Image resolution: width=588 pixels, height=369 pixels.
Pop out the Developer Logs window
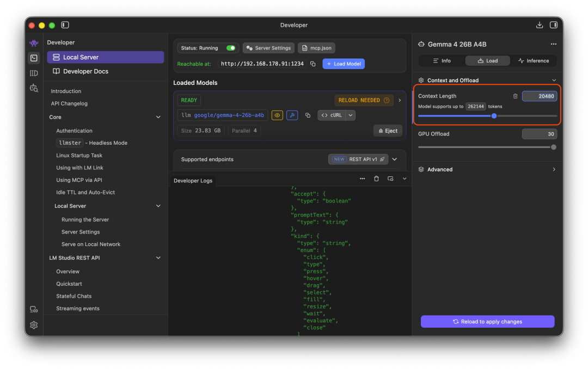click(x=390, y=179)
